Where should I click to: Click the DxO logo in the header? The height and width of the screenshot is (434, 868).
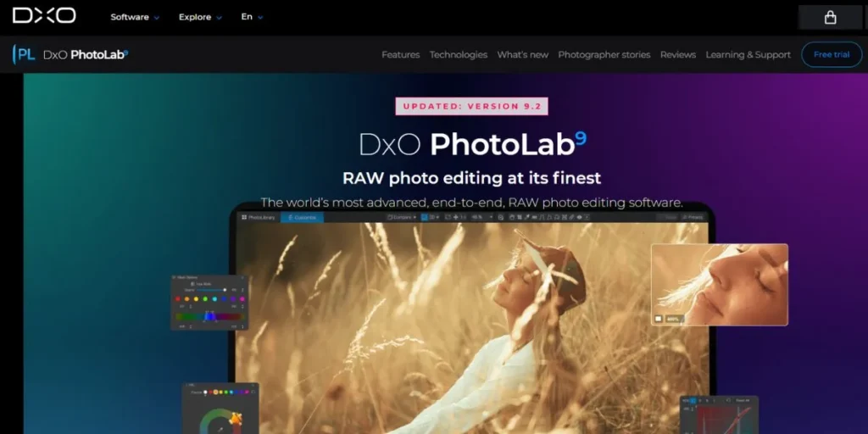pos(44,15)
